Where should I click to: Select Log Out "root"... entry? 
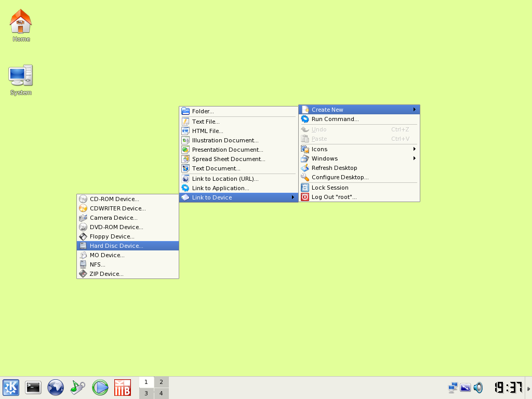point(360,197)
